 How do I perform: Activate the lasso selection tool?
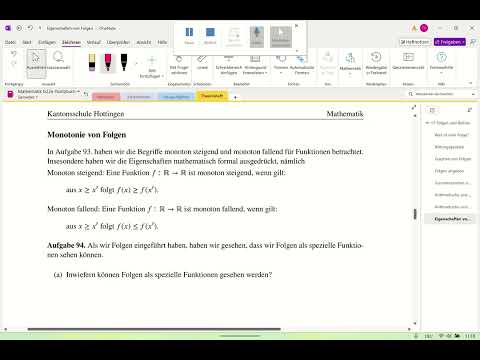pyautogui.click(x=59, y=61)
